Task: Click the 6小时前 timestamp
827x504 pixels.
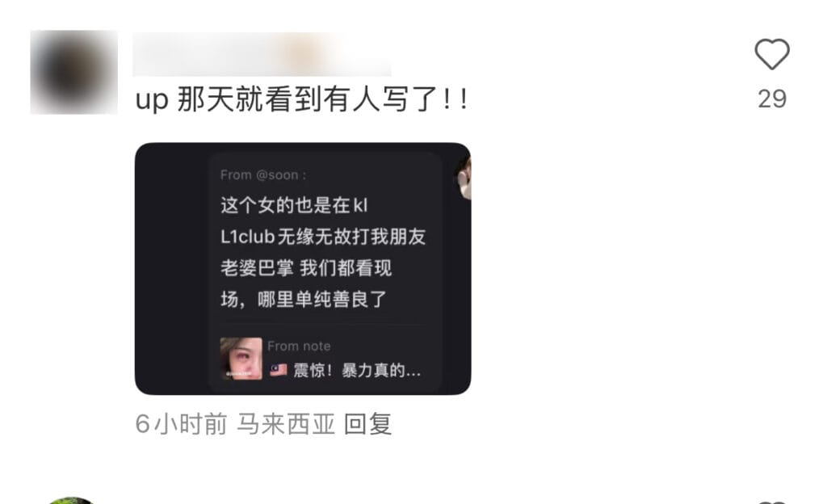Action: 181,424
